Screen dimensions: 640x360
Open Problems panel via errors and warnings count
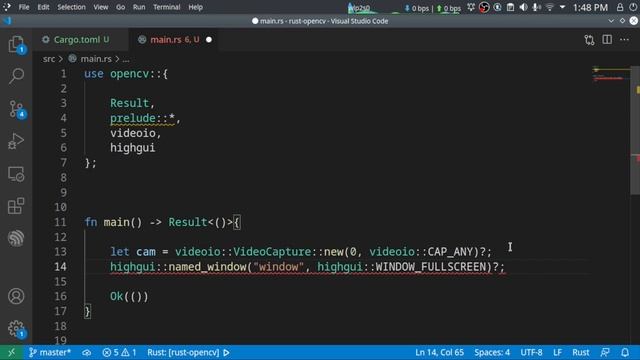pyautogui.click(x=119, y=352)
